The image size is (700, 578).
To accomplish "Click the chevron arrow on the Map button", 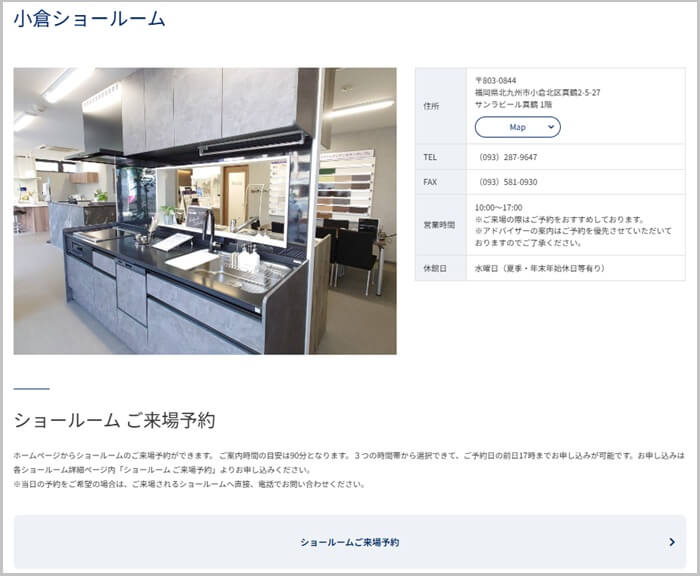I will point(548,127).
